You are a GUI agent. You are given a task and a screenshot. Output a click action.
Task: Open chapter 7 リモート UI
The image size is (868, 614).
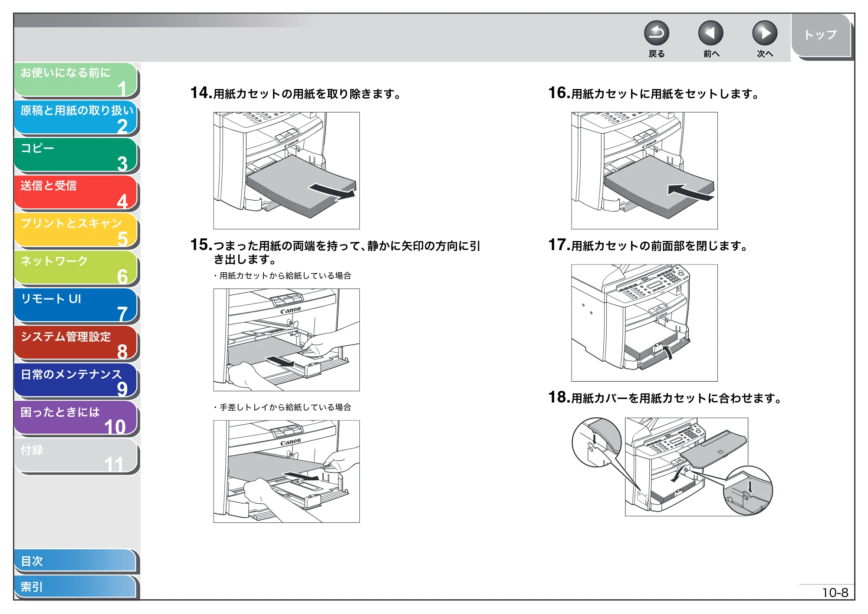point(76,306)
